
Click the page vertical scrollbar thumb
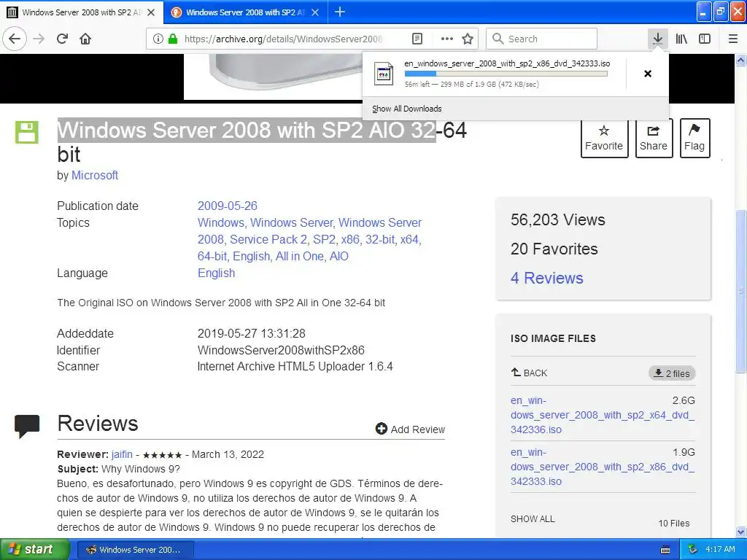pyautogui.click(x=741, y=292)
